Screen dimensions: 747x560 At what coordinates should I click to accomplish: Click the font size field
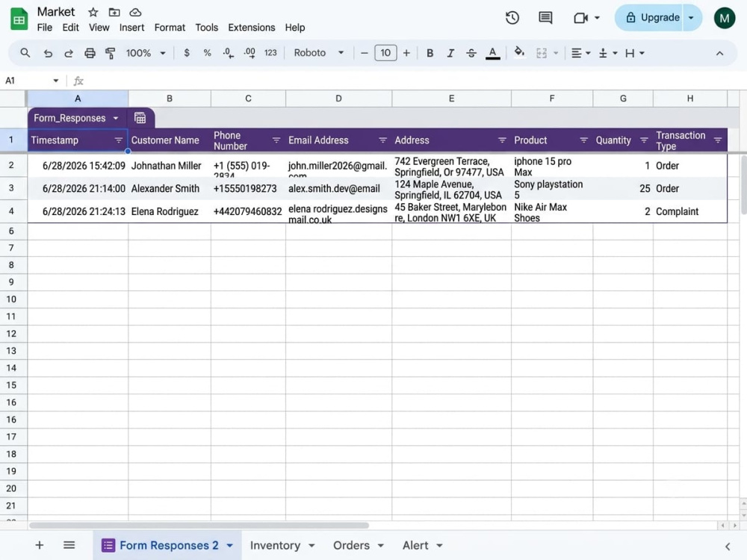coord(385,53)
